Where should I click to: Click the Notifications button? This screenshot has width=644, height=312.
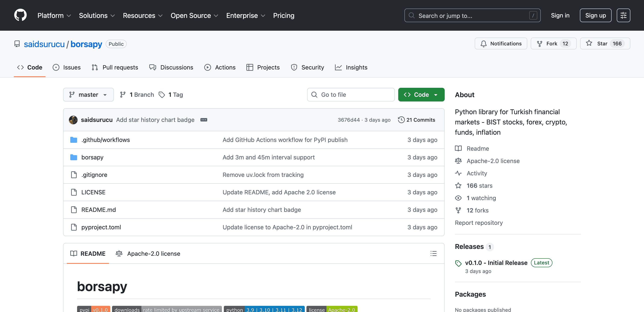point(501,43)
